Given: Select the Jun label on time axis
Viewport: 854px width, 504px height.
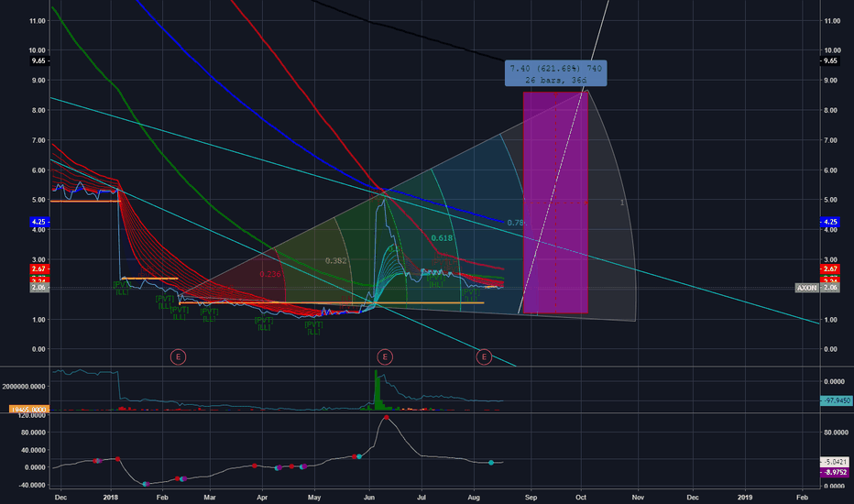Looking at the screenshot, I should (368, 497).
